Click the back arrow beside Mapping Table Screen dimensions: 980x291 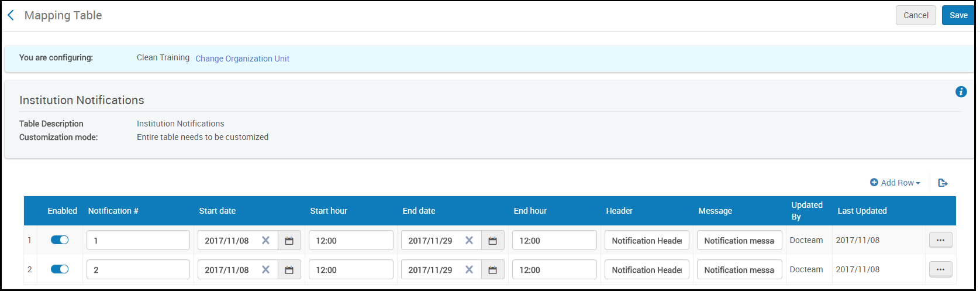(x=11, y=16)
